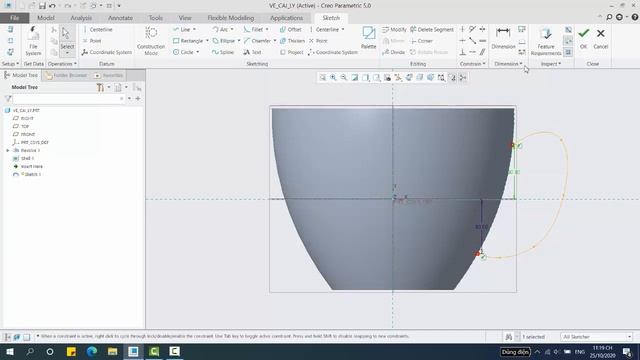Image resolution: width=640 pixels, height=360 pixels.
Task: Select the Circle sketch tool
Action: pos(183,52)
